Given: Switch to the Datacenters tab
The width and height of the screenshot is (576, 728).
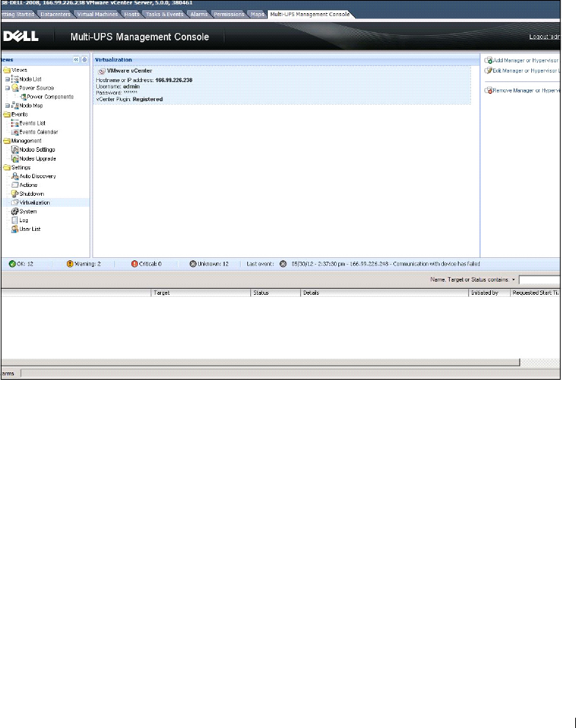Looking at the screenshot, I should (x=55, y=15).
